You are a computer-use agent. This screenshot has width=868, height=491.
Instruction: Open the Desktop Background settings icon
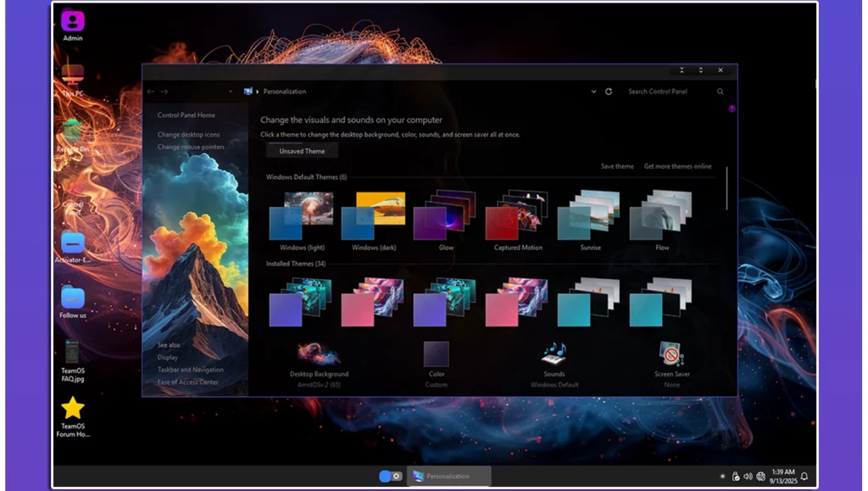point(319,354)
